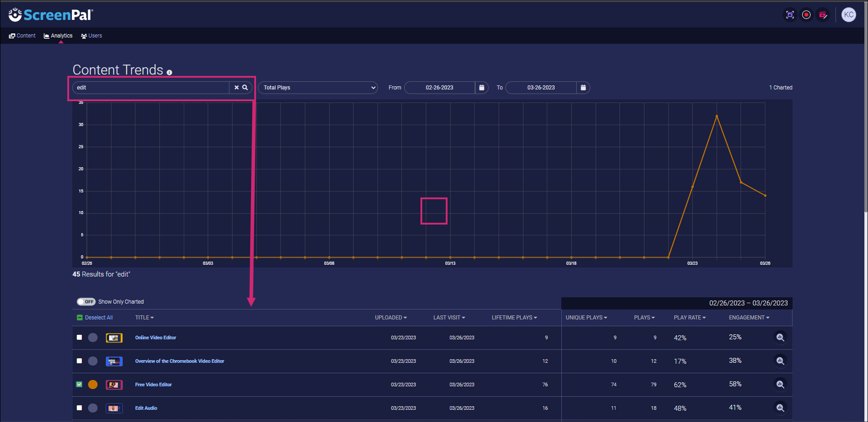The image size is (868, 422).
Task: Sort by UPLOADED column
Action: tap(391, 318)
